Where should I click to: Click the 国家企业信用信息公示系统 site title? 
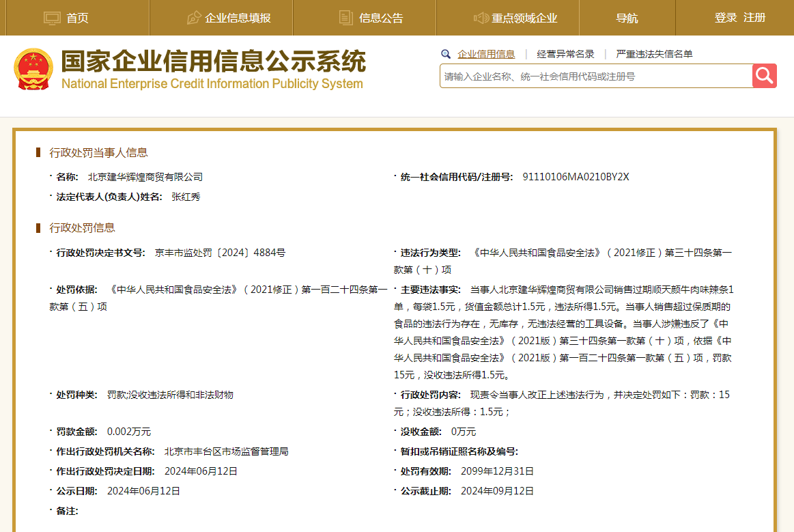pos(213,61)
